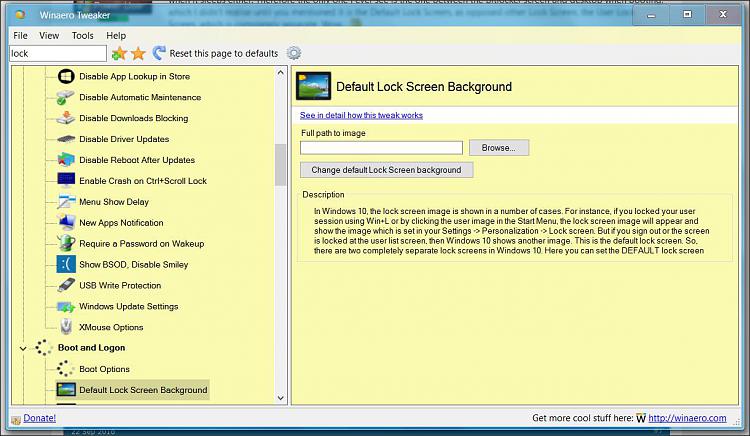Screen dimensions: 750x436
Task: Open favorites with the orange star icon
Action: [138, 54]
